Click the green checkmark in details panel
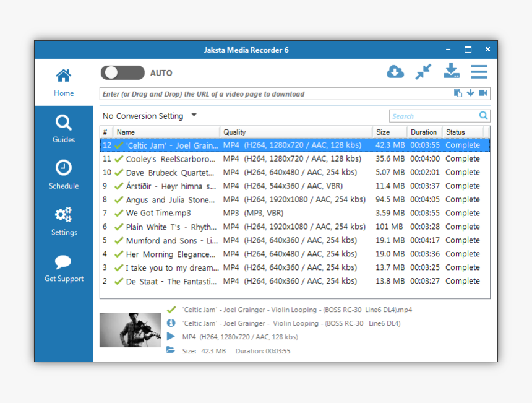 [x=171, y=310]
